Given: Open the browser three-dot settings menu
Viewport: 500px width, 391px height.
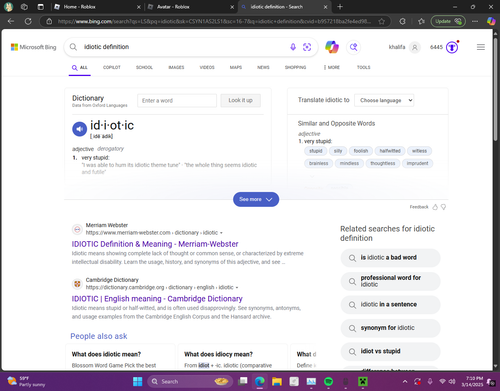Looking at the screenshot, I should [475, 21].
